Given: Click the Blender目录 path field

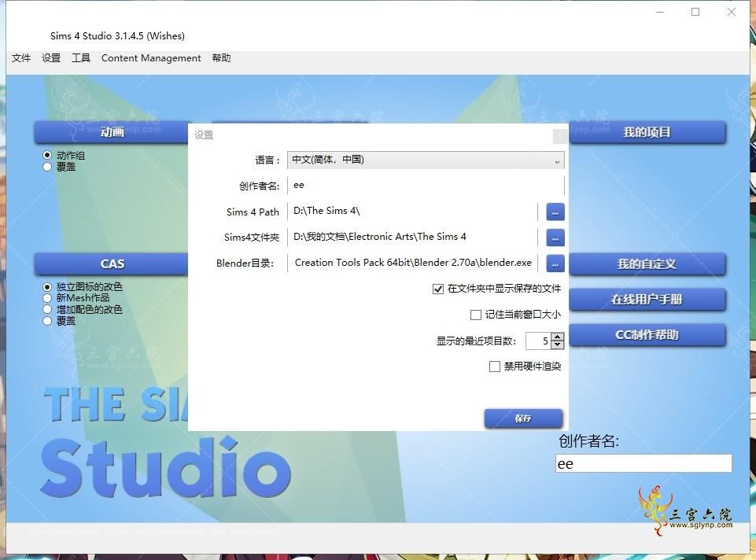Looking at the screenshot, I should pos(413,263).
